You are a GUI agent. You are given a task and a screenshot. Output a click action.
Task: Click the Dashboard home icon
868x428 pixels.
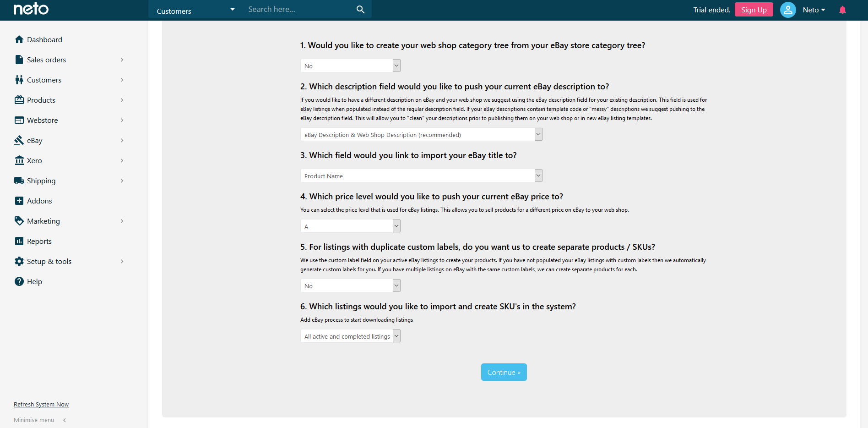click(19, 39)
